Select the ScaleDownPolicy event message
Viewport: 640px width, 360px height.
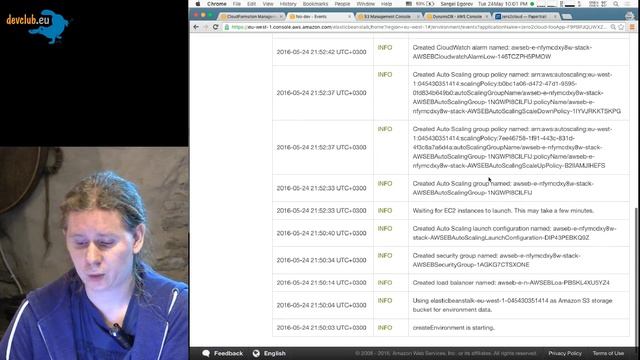click(517, 93)
